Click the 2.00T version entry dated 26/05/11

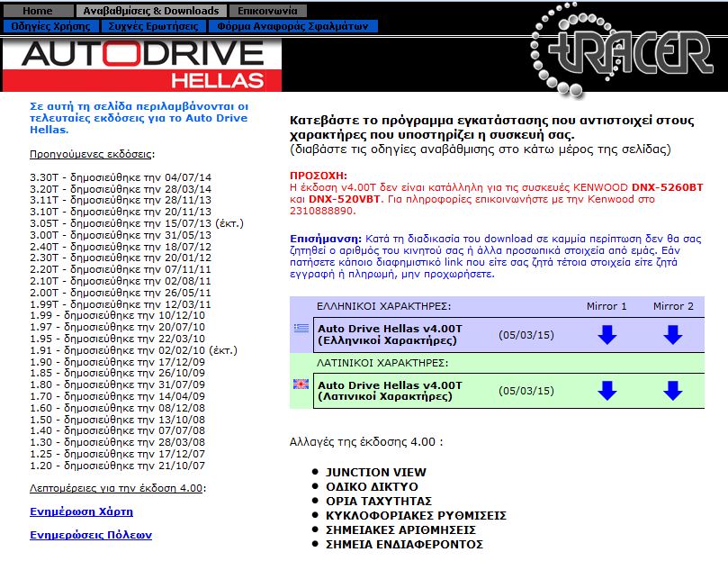[121, 293]
